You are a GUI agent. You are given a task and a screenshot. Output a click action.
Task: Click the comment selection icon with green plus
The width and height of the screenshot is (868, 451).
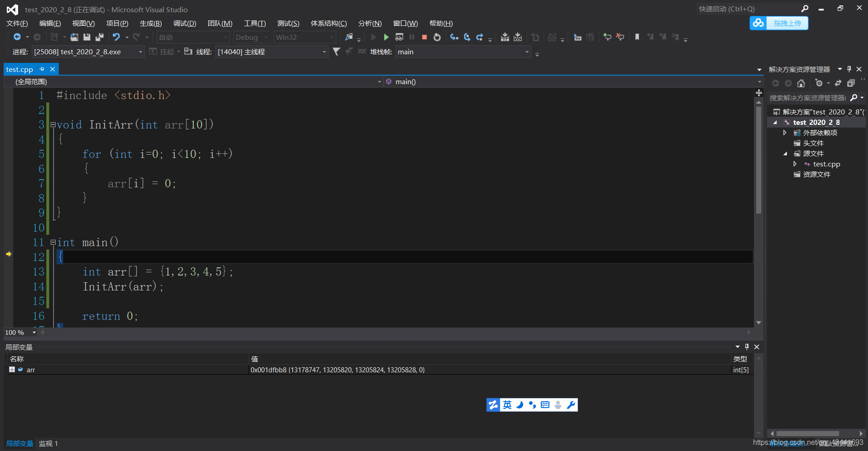pyautogui.click(x=607, y=37)
